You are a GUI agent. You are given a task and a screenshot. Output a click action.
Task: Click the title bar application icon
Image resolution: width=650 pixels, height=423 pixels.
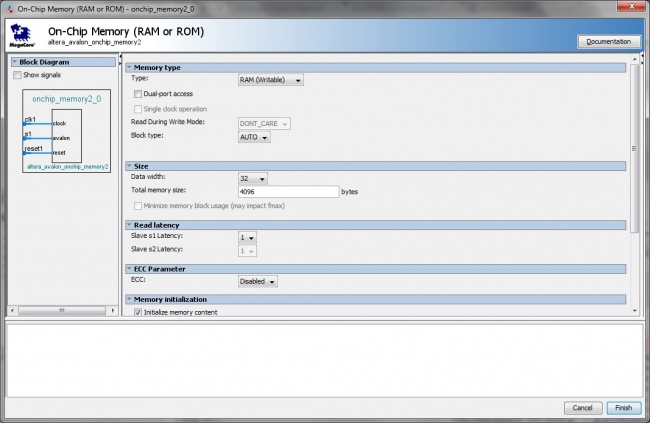pos(10,9)
